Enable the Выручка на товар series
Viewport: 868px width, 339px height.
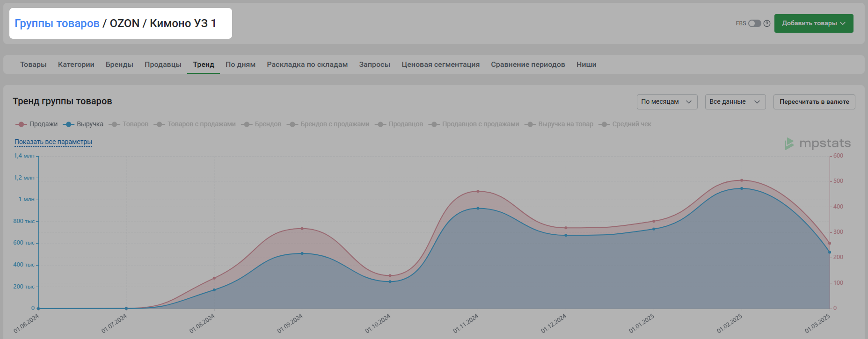pos(559,124)
